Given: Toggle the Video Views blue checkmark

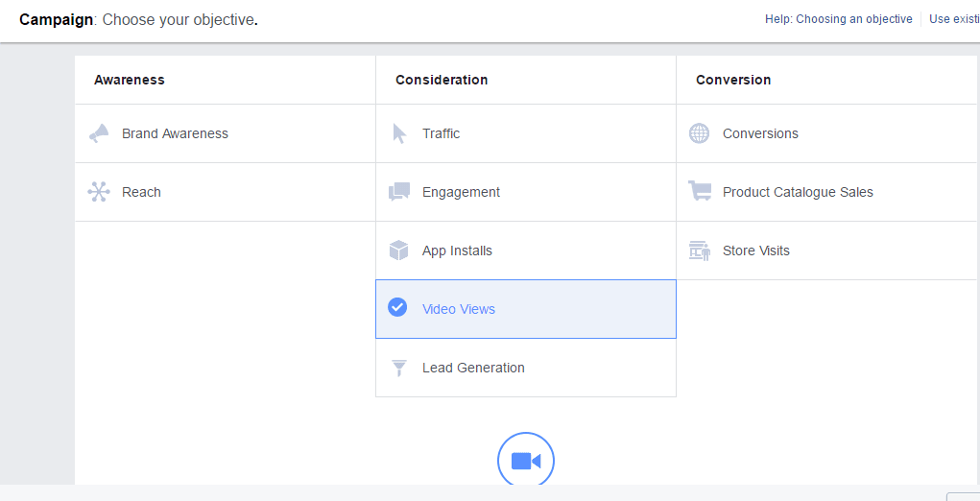Looking at the screenshot, I should click(x=397, y=307).
